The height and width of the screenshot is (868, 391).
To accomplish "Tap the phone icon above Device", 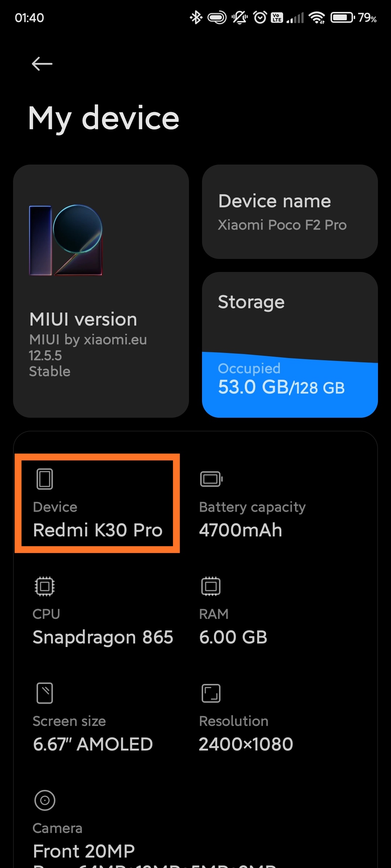I will click(45, 479).
